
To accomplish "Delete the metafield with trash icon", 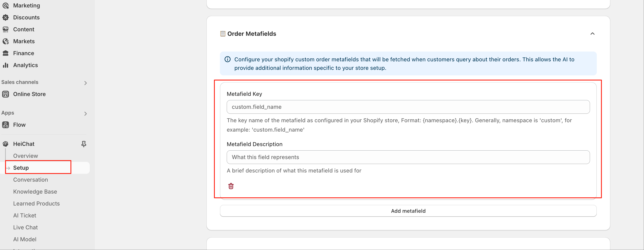I will point(231,186).
